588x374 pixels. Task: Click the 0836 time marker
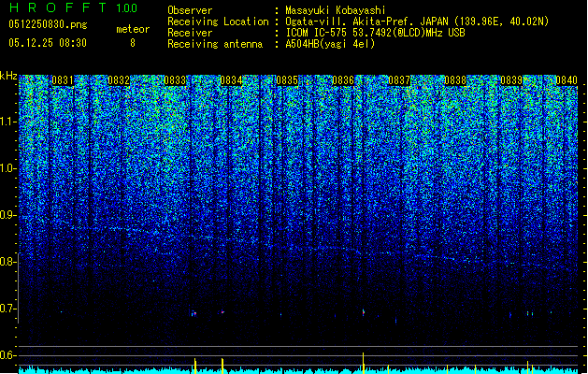tap(343, 80)
